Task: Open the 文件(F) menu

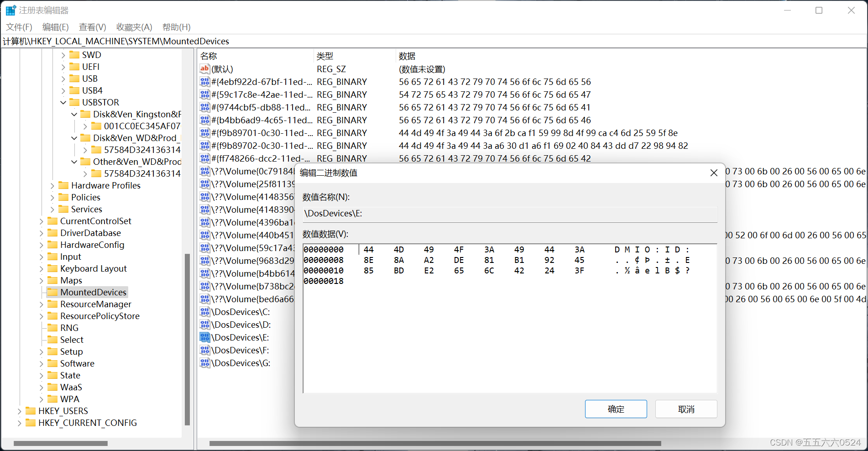Action: pyautogui.click(x=19, y=27)
